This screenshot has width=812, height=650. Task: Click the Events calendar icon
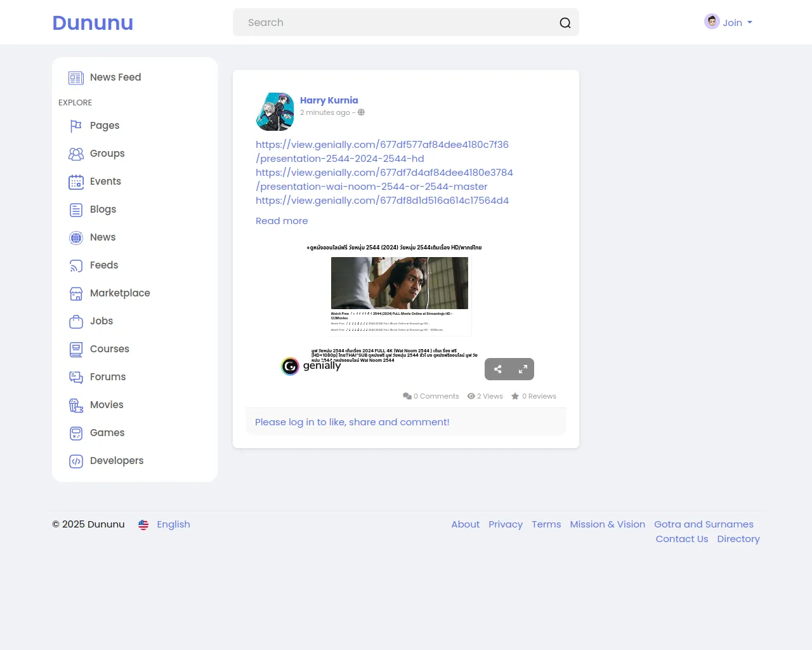(76, 182)
